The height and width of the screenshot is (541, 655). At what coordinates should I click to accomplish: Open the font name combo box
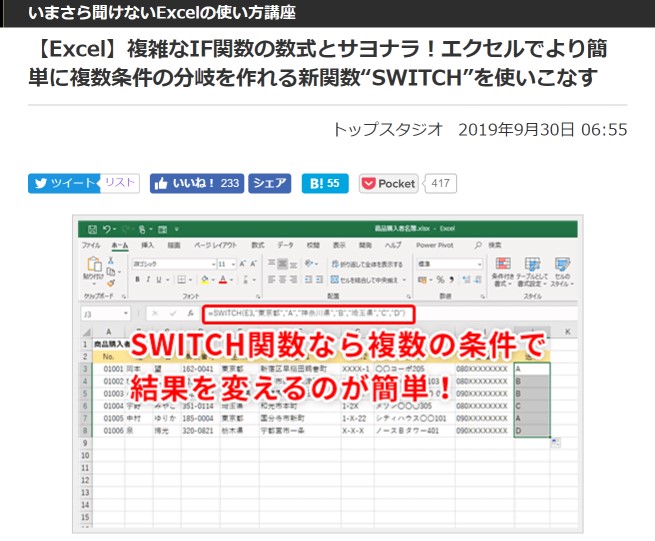174,264
